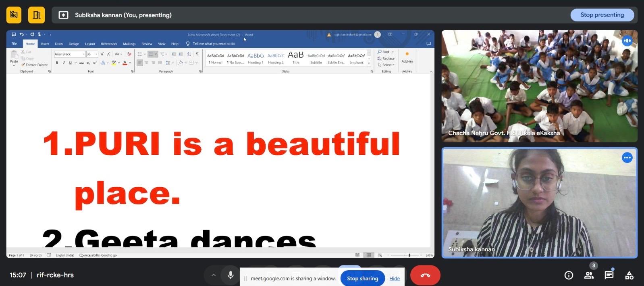
Task: Click the Hide link in sharing bar
Action: tap(395, 278)
